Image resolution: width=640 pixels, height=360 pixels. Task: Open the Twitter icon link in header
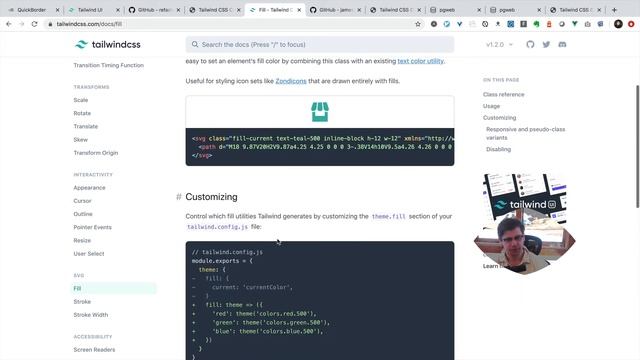pos(546,44)
